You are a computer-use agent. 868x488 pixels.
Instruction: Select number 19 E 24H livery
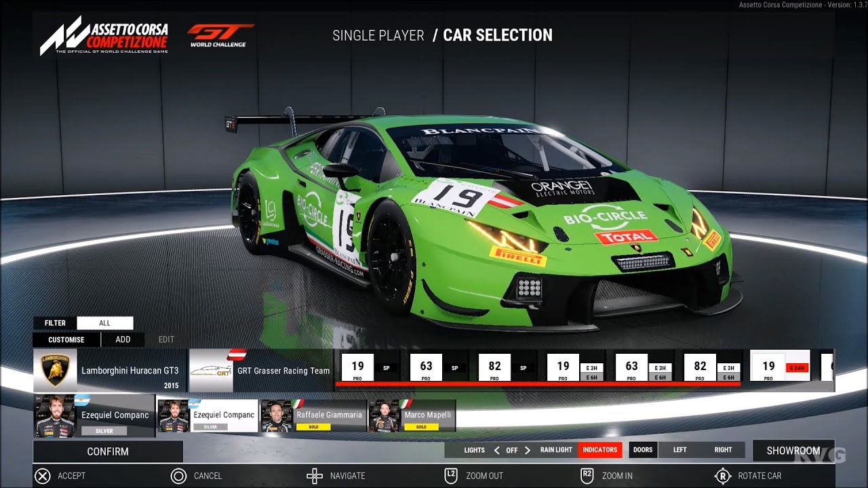point(780,366)
